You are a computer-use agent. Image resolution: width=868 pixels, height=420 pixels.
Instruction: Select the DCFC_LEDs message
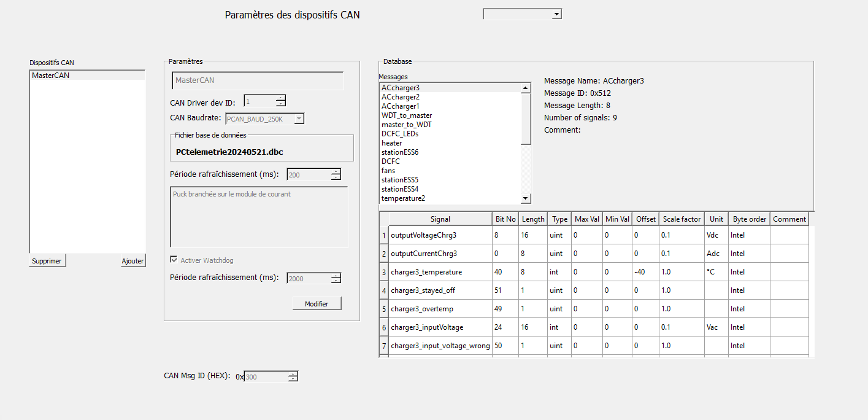[x=400, y=134]
